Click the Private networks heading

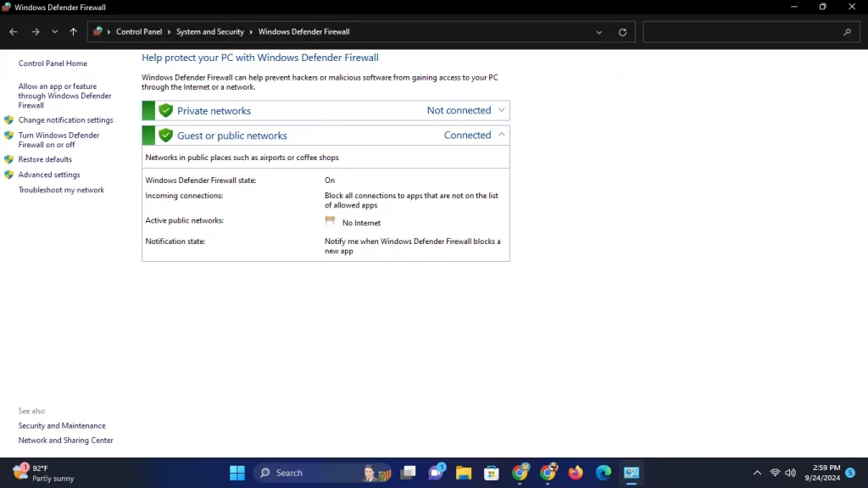coord(214,111)
